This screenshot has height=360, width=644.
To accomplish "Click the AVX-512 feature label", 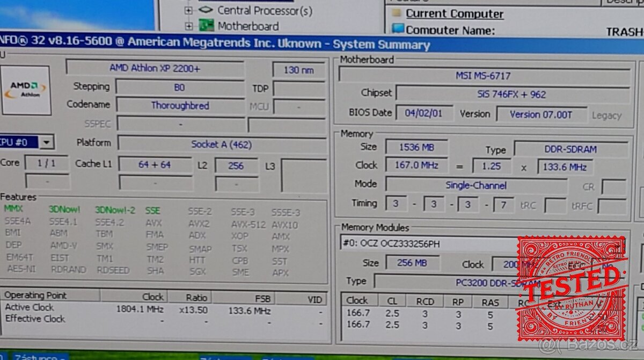I will click(x=248, y=225).
